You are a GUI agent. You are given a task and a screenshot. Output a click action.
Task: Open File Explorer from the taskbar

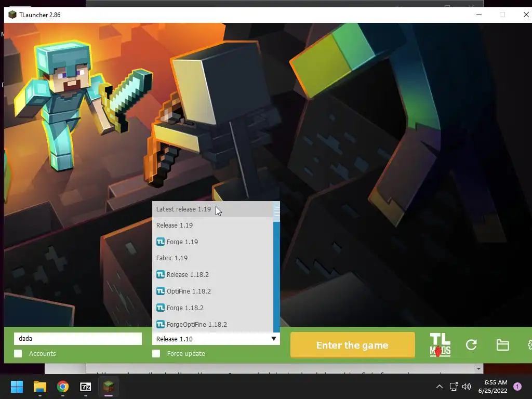(x=39, y=387)
